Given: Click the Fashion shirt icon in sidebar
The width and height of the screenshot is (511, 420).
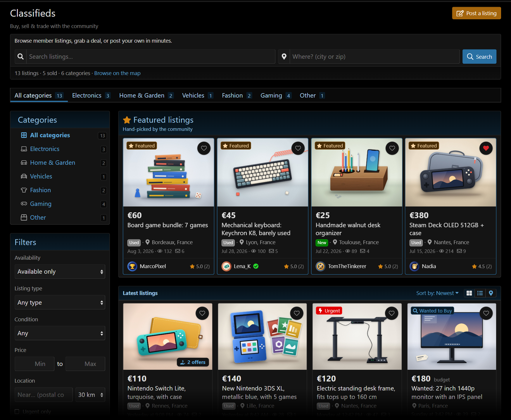Looking at the screenshot, I should (24, 190).
